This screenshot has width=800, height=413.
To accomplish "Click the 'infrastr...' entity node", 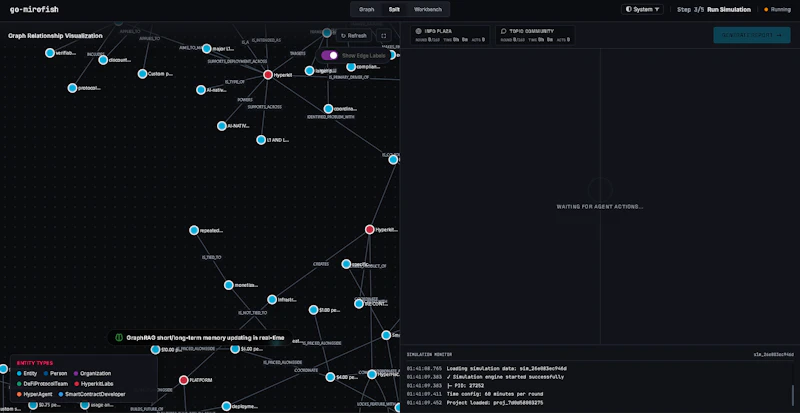I will [x=272, y=300].
